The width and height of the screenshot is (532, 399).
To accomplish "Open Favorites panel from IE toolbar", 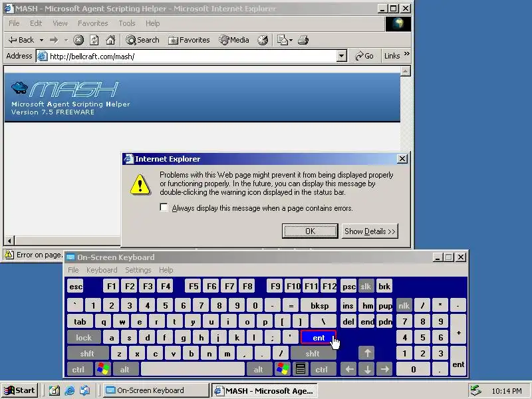I will [189, 40].
